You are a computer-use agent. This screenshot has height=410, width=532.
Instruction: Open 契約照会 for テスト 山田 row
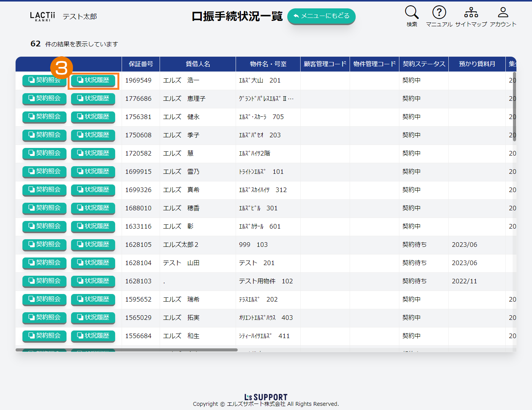pos(44,263)
